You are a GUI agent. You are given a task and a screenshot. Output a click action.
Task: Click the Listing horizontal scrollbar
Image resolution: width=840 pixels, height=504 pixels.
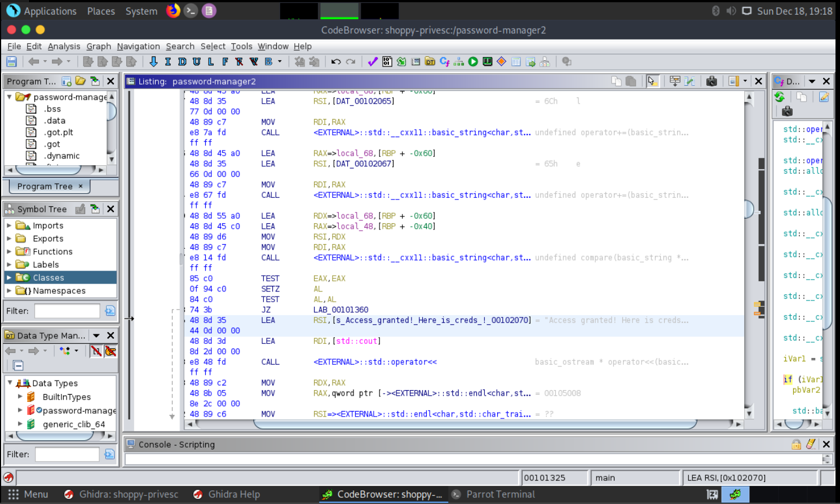[x=474, y=424]
